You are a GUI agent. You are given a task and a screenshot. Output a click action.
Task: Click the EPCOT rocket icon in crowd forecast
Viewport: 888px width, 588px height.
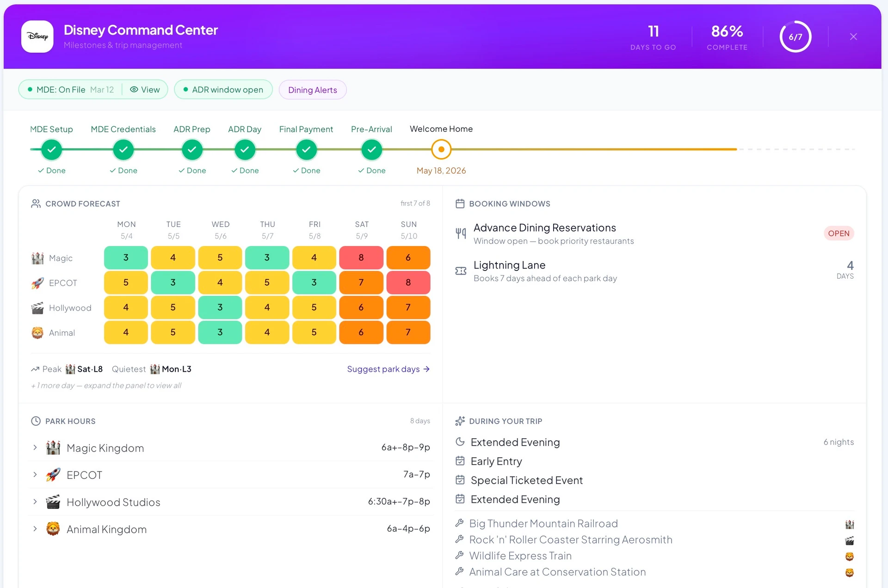pyautogui.click(x=37, y=283)
